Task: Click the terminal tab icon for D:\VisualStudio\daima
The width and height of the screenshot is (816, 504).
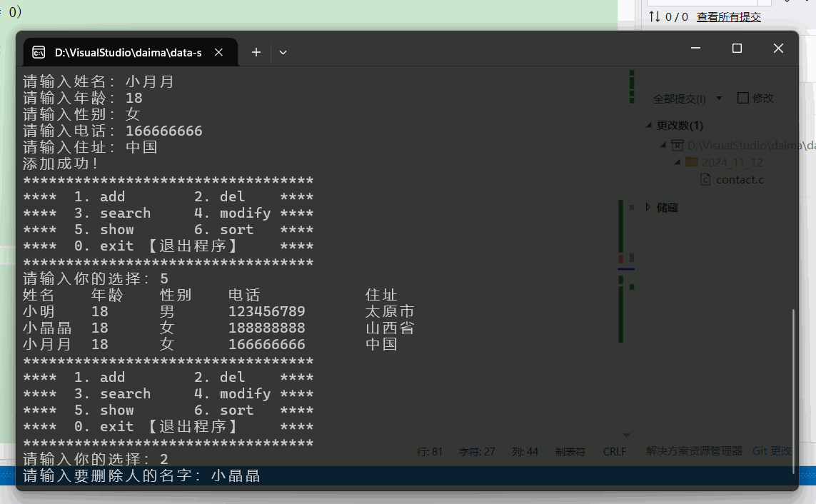Action: pos(39,53)
